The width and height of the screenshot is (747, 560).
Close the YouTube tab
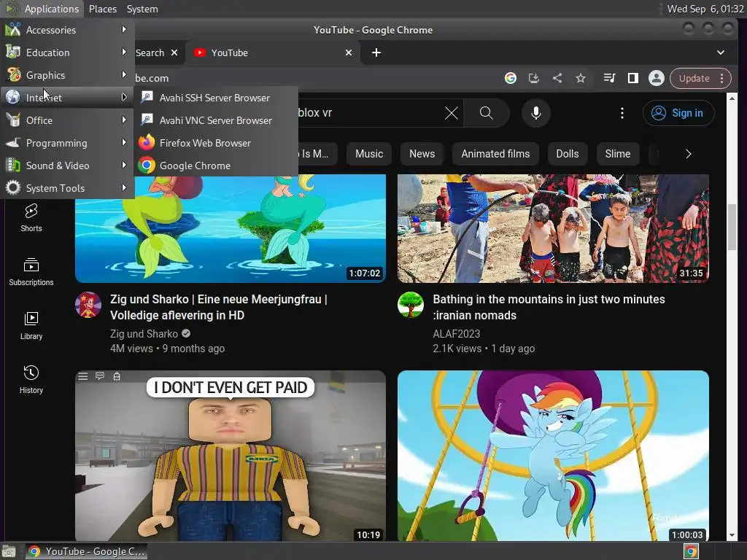click(x=349, y=52)
